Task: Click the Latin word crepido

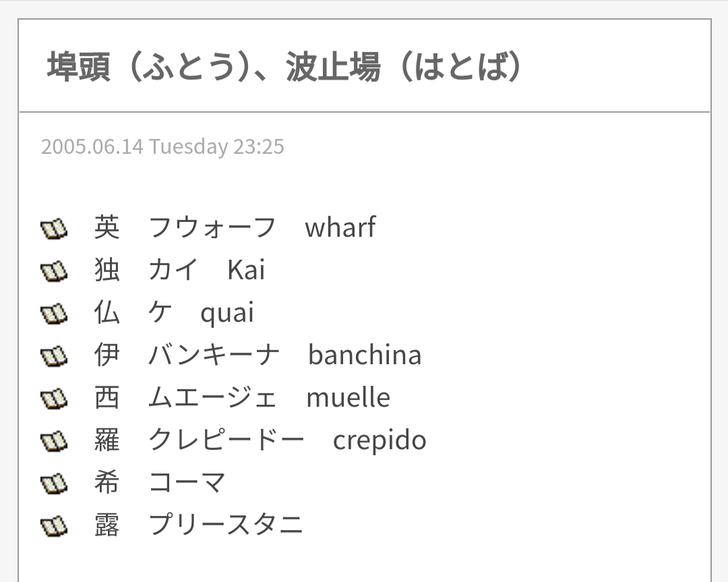Action: [380, 440]
